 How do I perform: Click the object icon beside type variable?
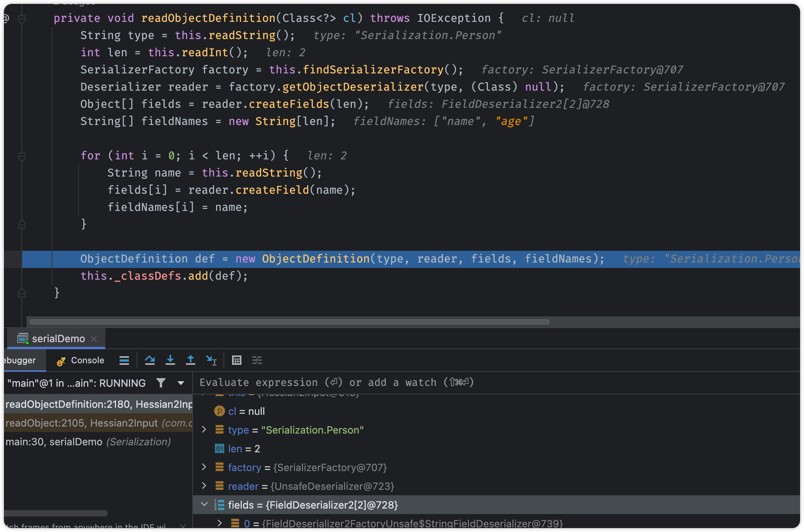[220, 430]
